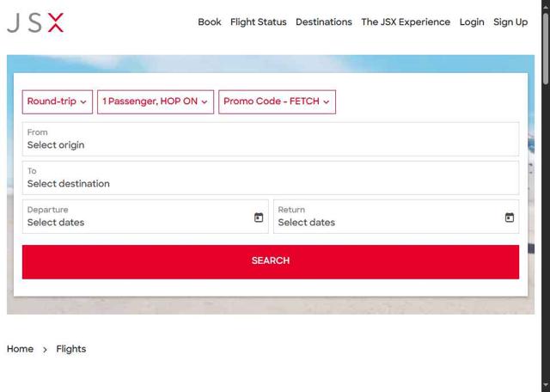The height and width of the screenshot is (392, 550).
Task: Expand the Round-trip dropdown
Action: (x=57, y=101)
